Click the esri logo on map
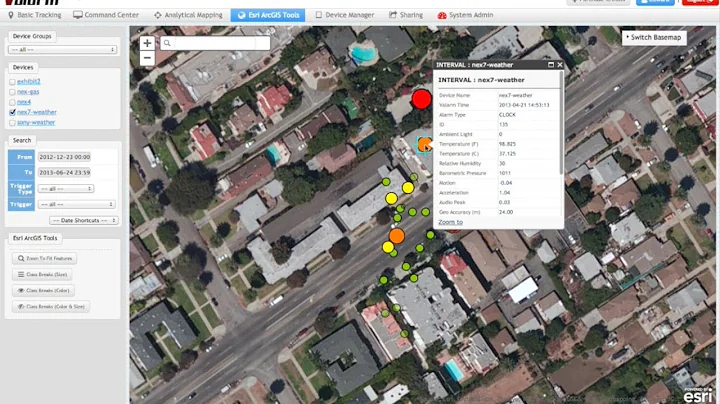 tap(698, 394)
